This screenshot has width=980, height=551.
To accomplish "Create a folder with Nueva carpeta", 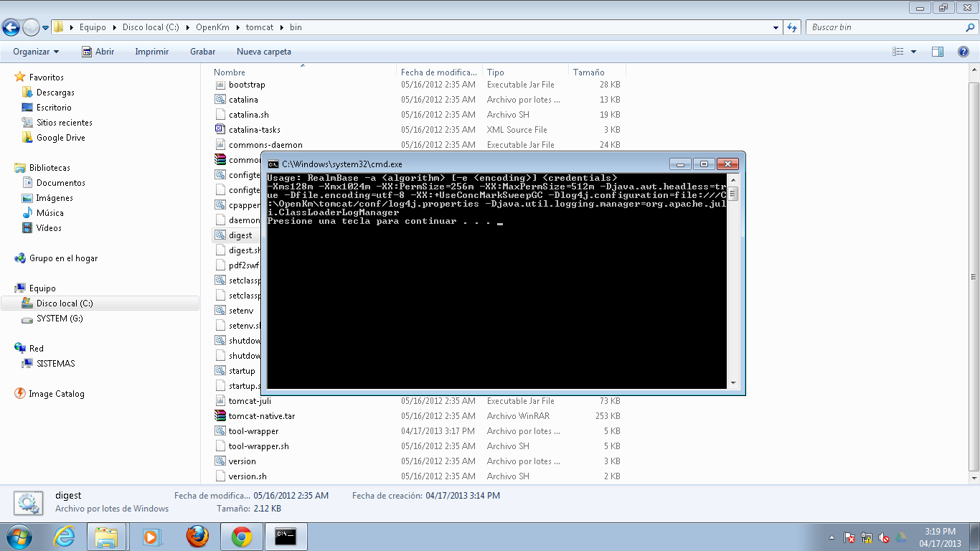I will (x=263, y=51).
